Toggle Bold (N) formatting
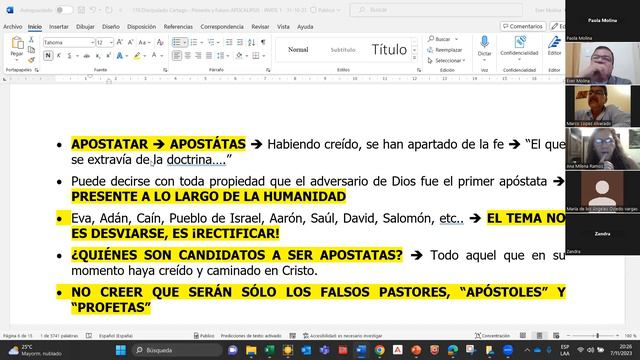Image resolution: width=640 pixels, height=360 pixels. (x=48, y=56)
